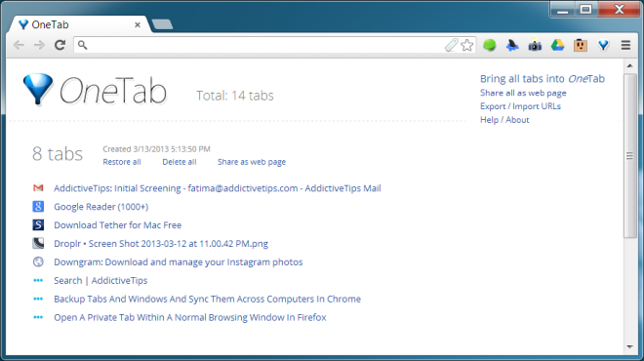Open Downgram Instagram photos link
The width and height of the screenshot is (644, 361).
click(179, 261)
